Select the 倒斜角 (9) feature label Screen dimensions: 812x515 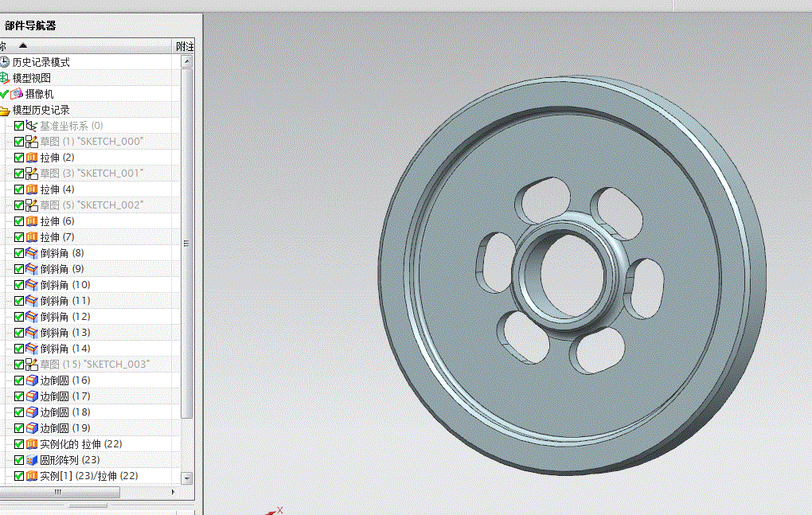pyautogui.click(x=62, y=269)
